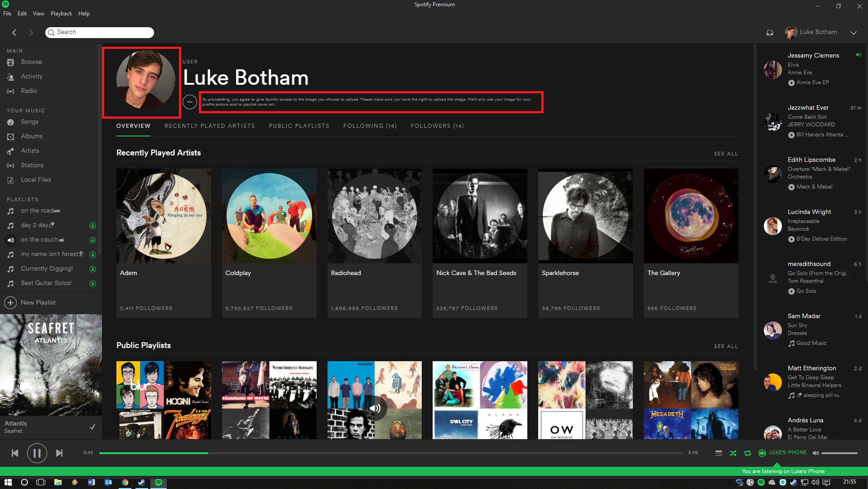
Task: Click in the Search field
Action: coord(100,32)
